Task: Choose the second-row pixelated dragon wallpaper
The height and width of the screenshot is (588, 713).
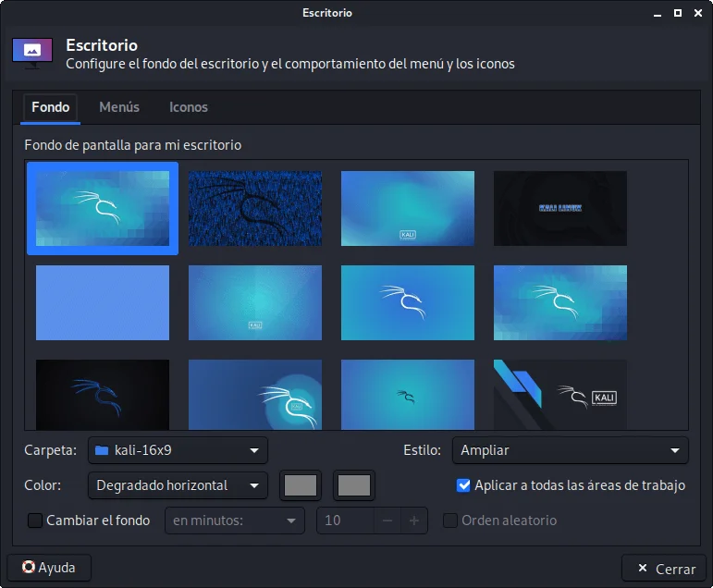Action: [x=560, y=303]
